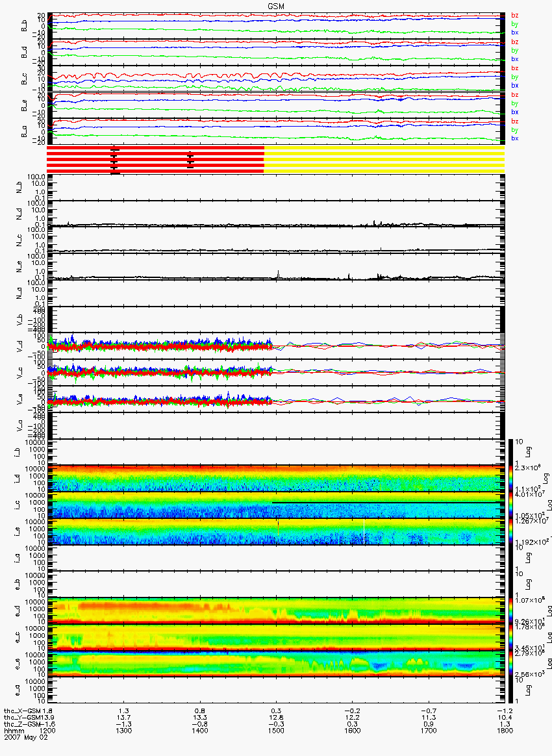Click the i_d ion spectrogram label
552x756 pixels.
(x=18, y=478)
